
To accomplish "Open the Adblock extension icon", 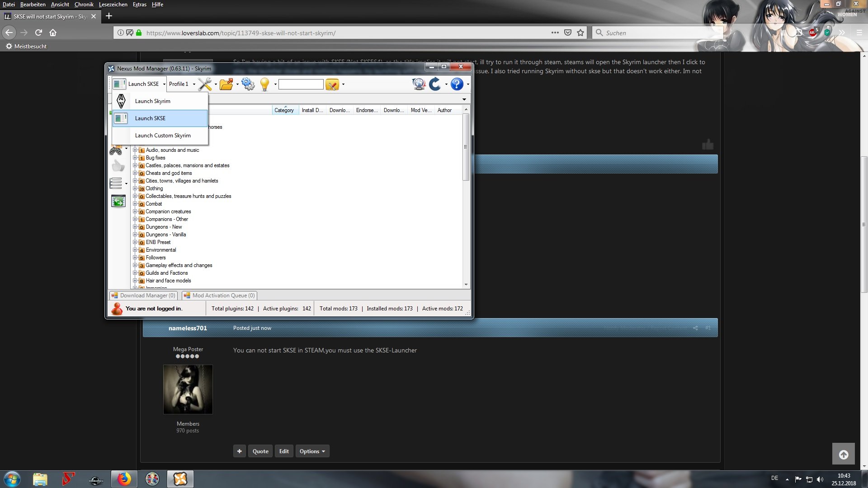I will pyautogui.click(x=813, y=33).
